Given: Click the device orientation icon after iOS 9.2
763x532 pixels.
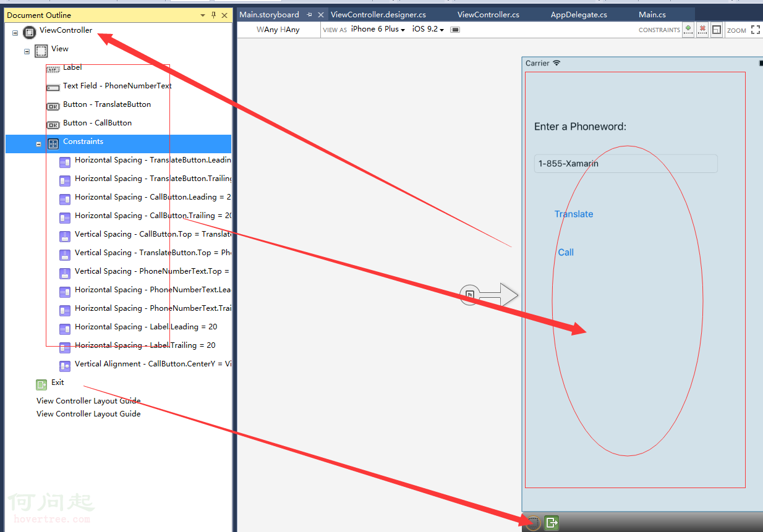Looking at the screenshot, I should [x=455, y=30].
